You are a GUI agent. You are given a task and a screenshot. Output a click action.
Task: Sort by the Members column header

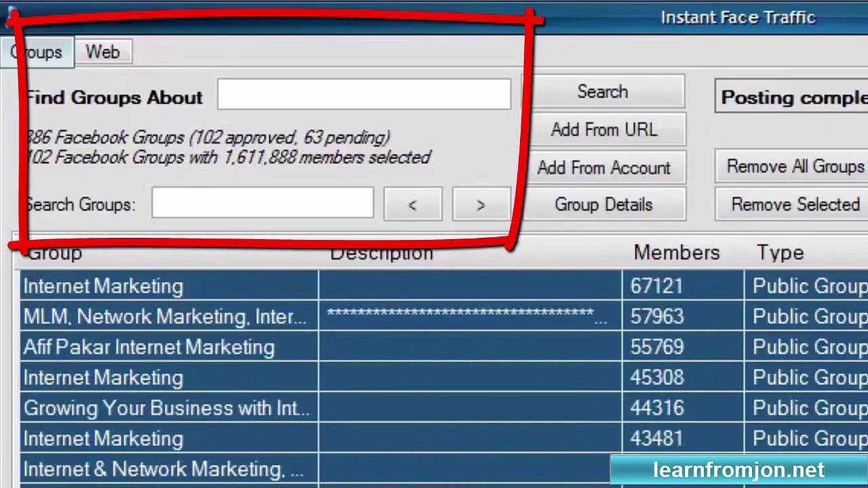(677, 253)
